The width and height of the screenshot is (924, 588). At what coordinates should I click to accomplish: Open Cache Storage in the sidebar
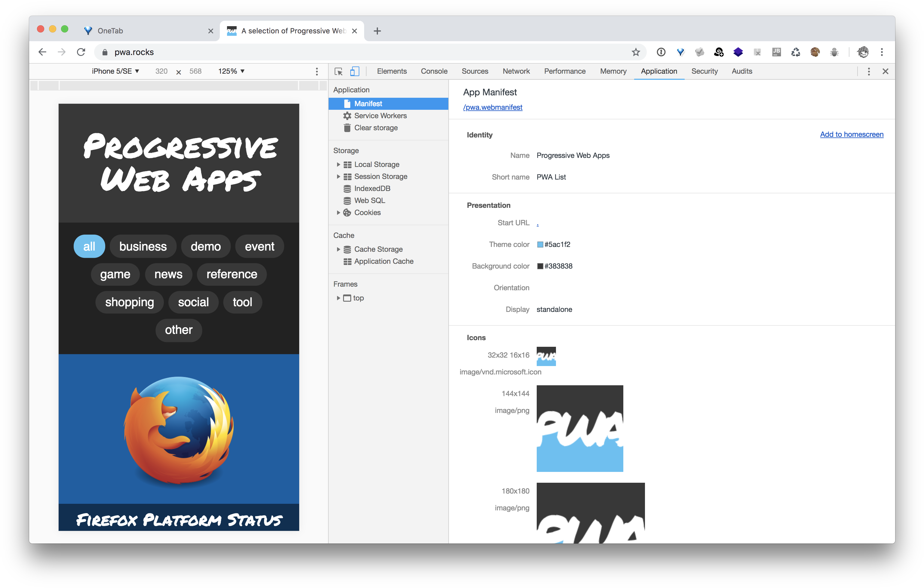tap(378, 249)
